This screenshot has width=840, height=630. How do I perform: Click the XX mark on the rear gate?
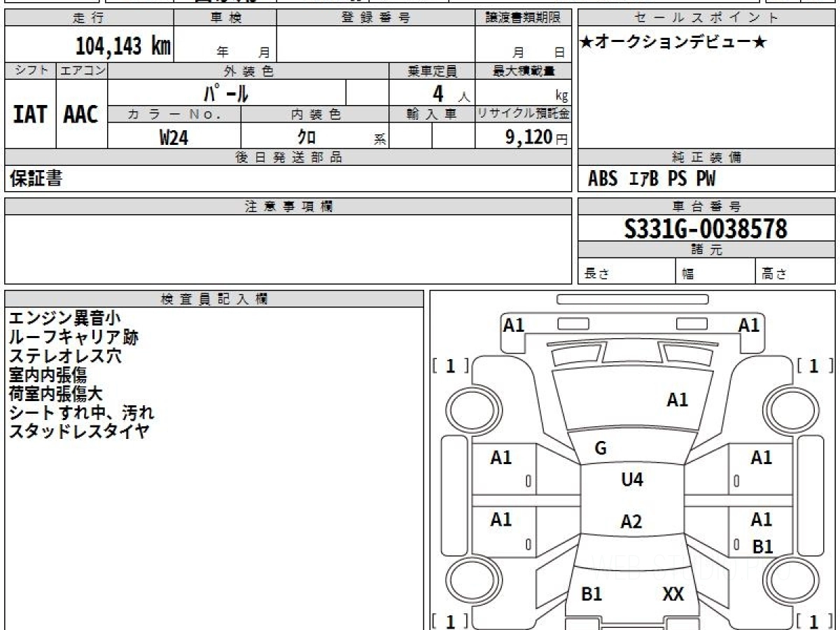[x=673, y=594]
